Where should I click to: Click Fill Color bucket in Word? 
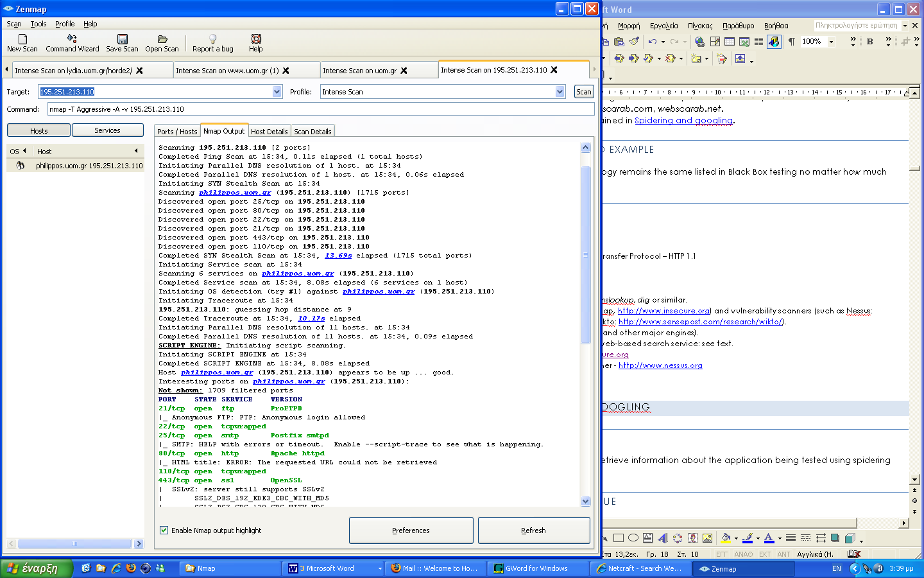pyautogui.click(x=726, y=538)
